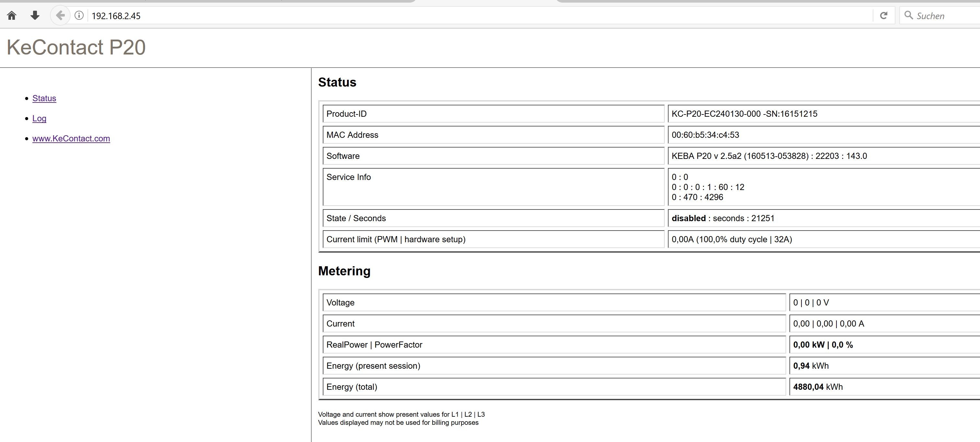
Task: Click the Current limit value cell
Action: (731, 239)
